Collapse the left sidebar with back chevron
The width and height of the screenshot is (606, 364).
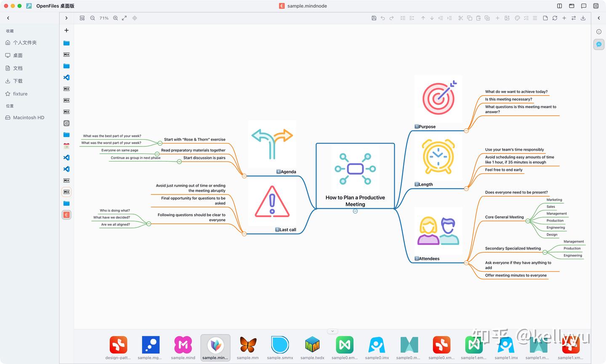point(8,18)
